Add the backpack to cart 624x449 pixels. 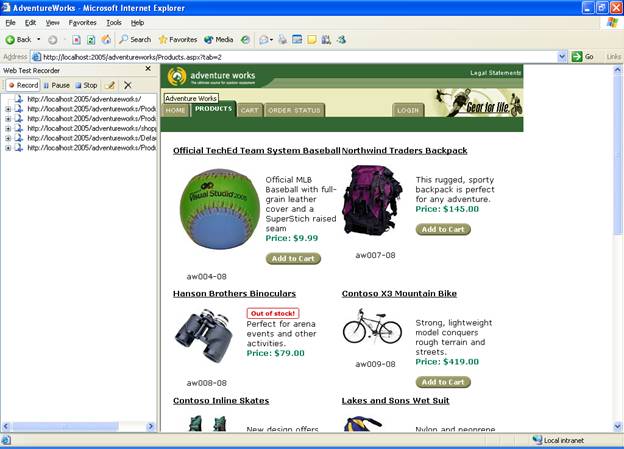click(443, 229)
